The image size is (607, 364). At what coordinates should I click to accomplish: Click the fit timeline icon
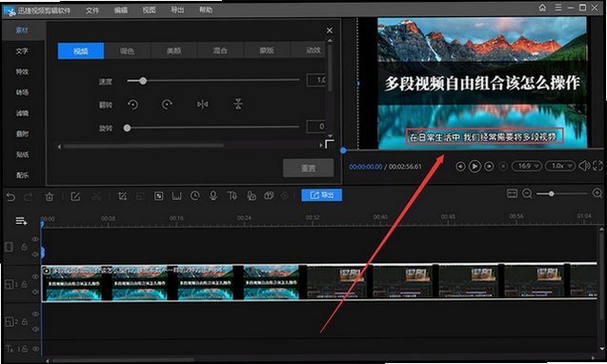pyautogui.click(x=512, y=193)
